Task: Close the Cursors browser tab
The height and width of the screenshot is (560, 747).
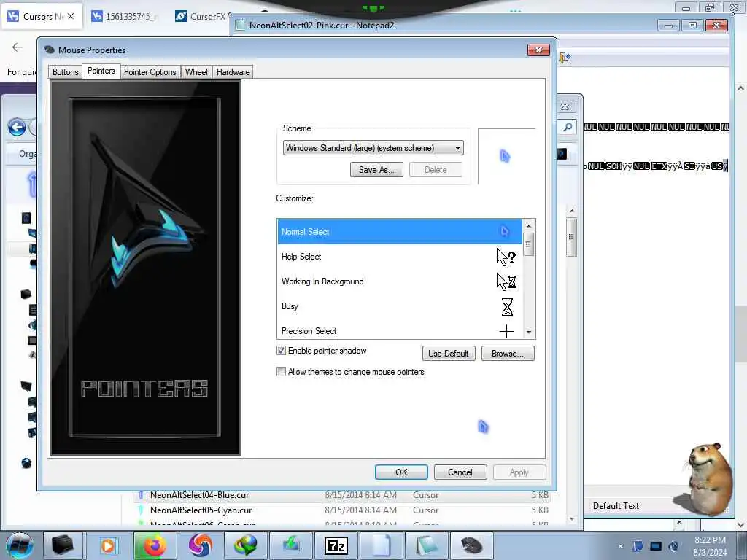Action: point(71,16)
